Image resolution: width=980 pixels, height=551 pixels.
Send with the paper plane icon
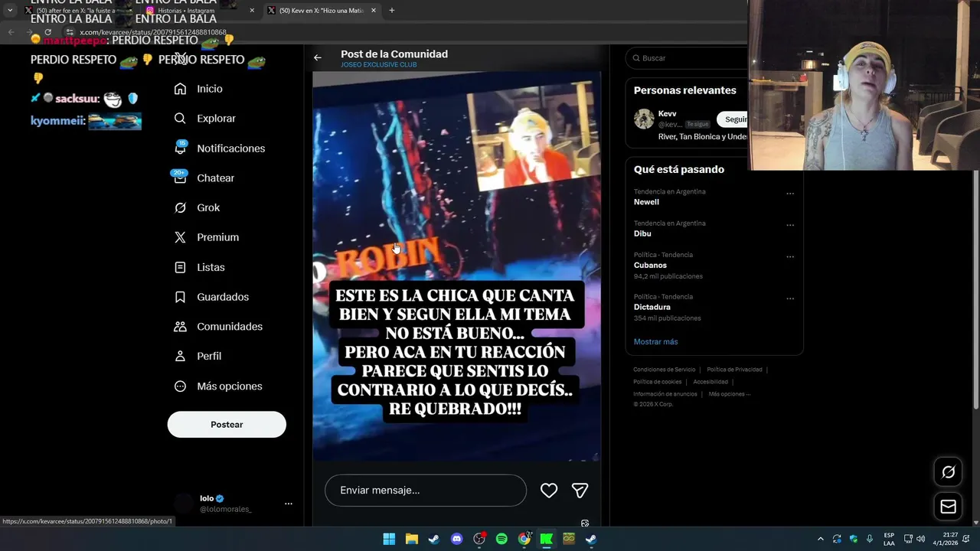point(580,491)
